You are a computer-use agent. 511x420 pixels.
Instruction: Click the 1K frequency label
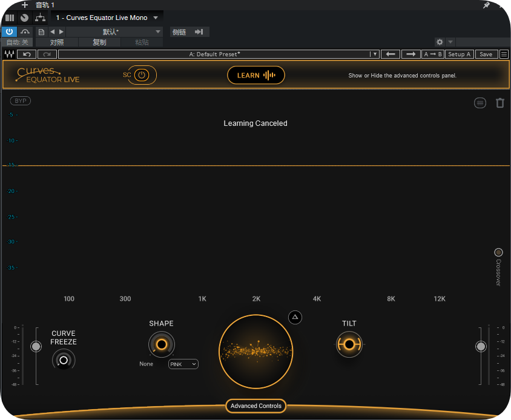point(202,299)
